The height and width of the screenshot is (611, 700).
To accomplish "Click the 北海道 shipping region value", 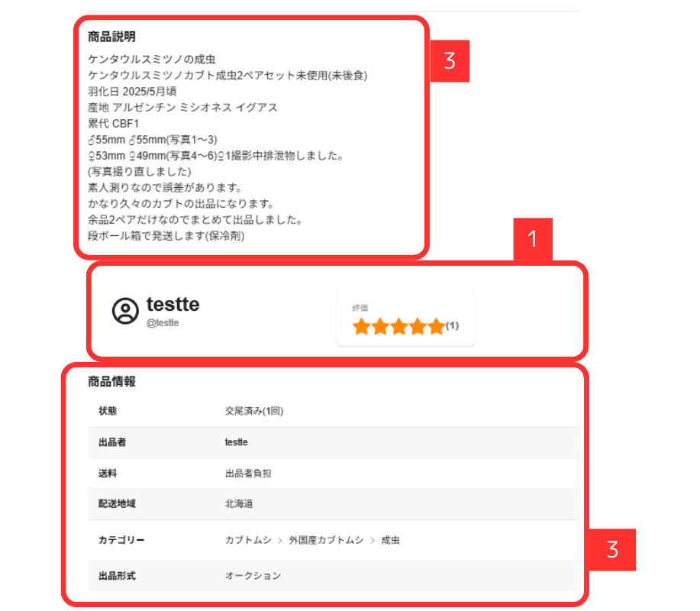I will pos(239,504).
